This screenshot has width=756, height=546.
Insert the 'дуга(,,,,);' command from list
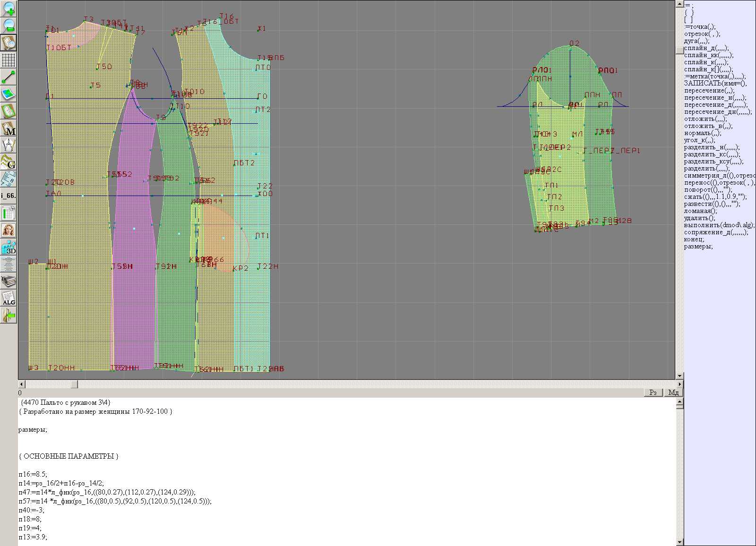click(696, 41)
